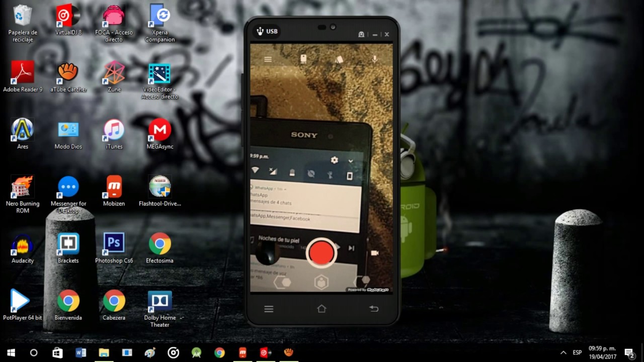
Task: Click the Modo Dios desktop icon
Action: pos(68,134)
